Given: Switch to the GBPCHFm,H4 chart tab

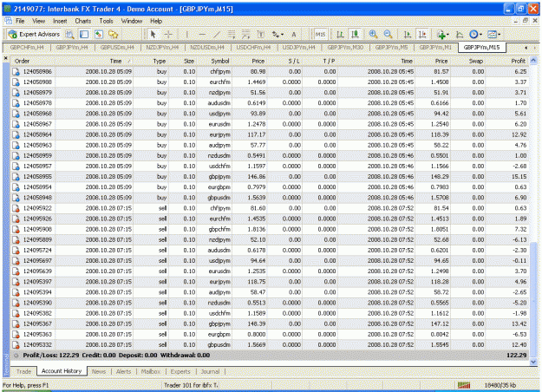Looking at the screenshot, I should point(26,48).
